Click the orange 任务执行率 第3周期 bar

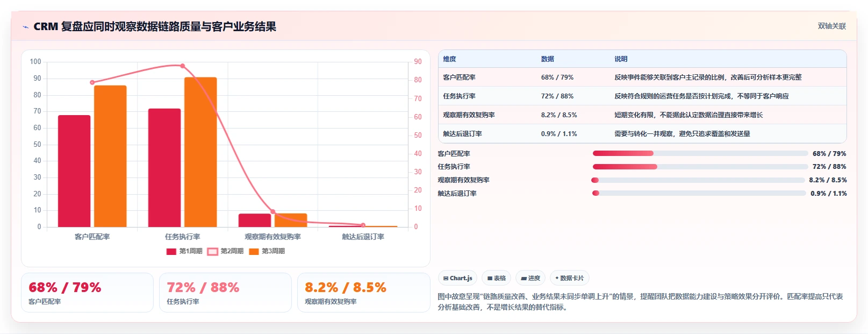tap(200, 152)
